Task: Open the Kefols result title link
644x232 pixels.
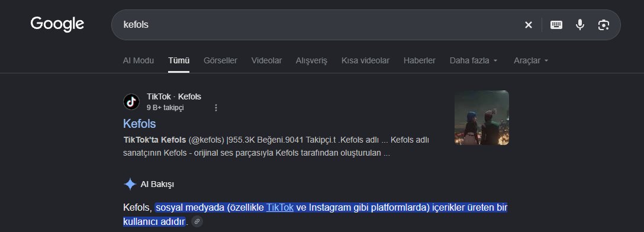Action: (140, 124)
